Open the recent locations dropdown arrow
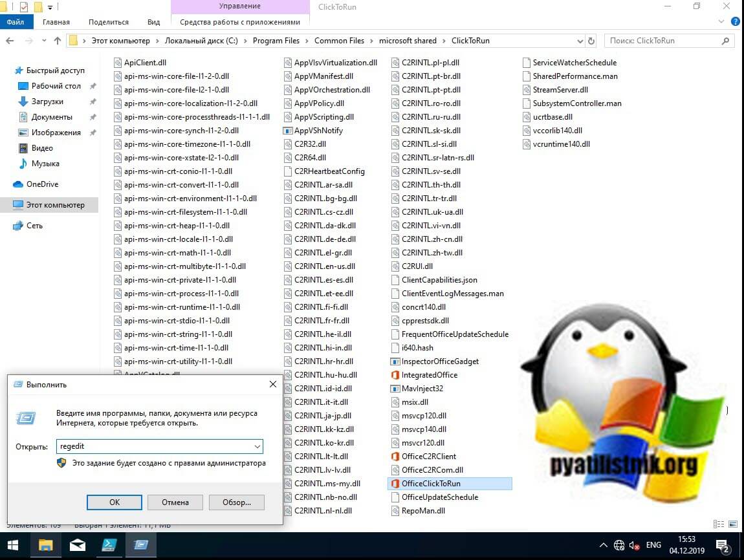 pyautogui.click(x=43, y=41)
